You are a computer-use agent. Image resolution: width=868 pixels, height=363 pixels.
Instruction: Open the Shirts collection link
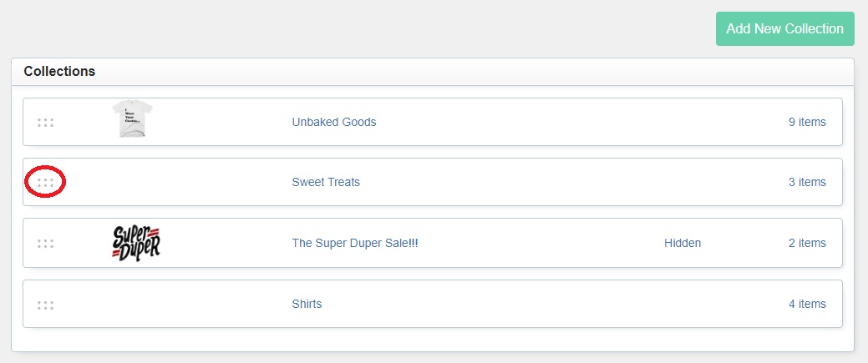[307, 304]
